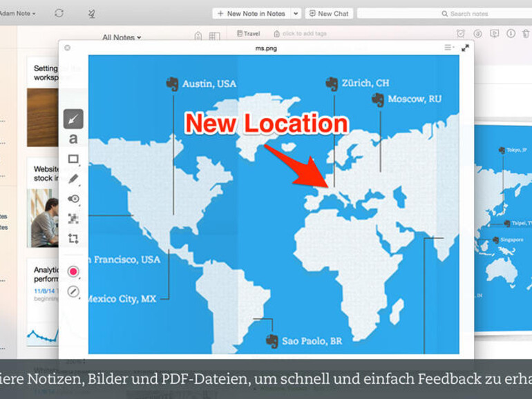
Task: Close the ms.png annotation window
Action: pyautogui.click(x=68, y=48)
